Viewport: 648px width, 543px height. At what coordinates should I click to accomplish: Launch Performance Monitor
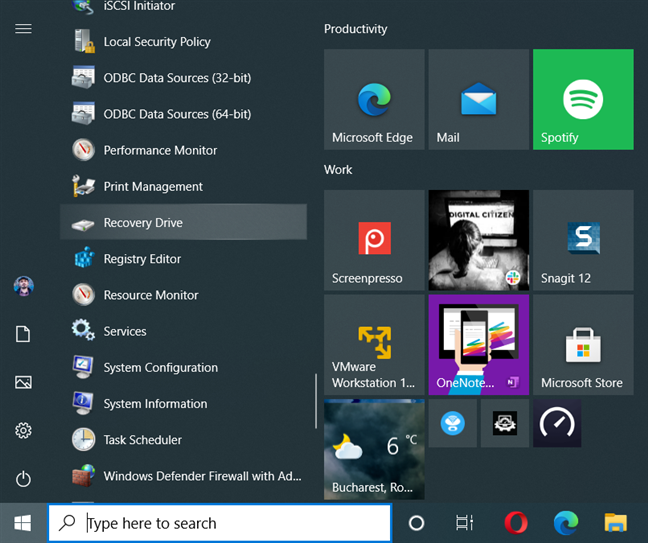pyautogui.click(x=183, y=150)
